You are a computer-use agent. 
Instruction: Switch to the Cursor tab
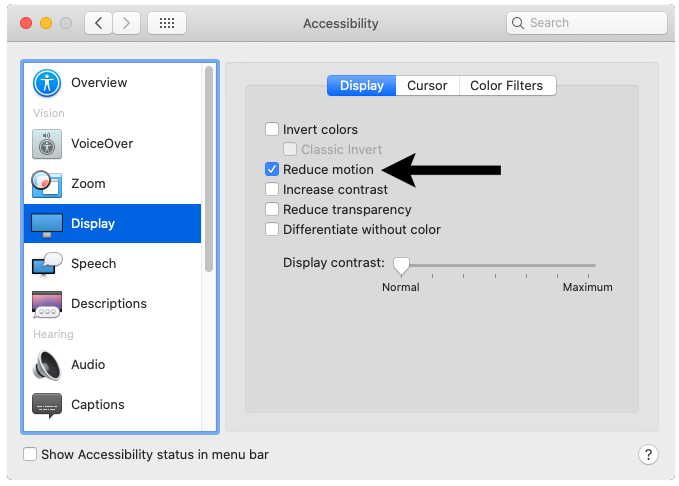click(427, 86)
